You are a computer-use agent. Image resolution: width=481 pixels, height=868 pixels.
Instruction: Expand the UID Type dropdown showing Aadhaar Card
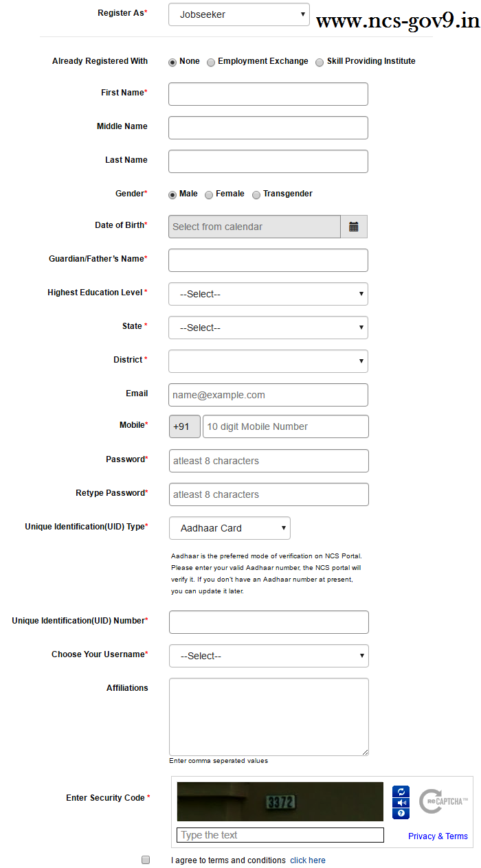click(x=230, y=528)
